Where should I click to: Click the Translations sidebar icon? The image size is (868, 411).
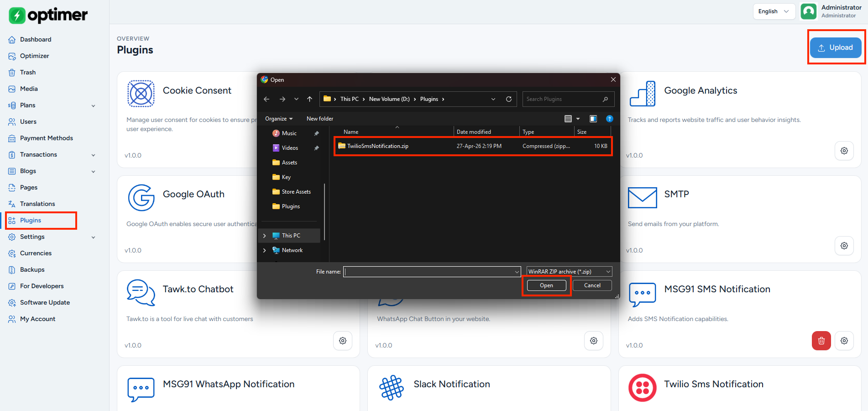[12, 204]
